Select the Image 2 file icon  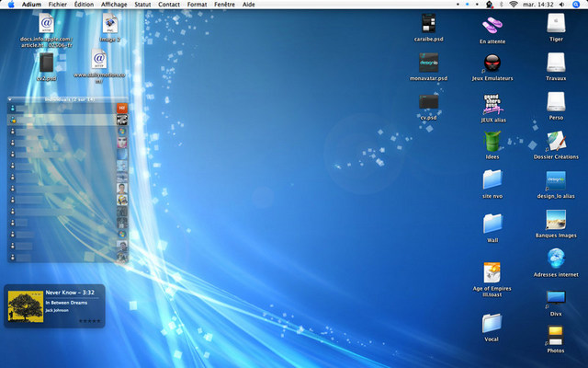(110, 23)
